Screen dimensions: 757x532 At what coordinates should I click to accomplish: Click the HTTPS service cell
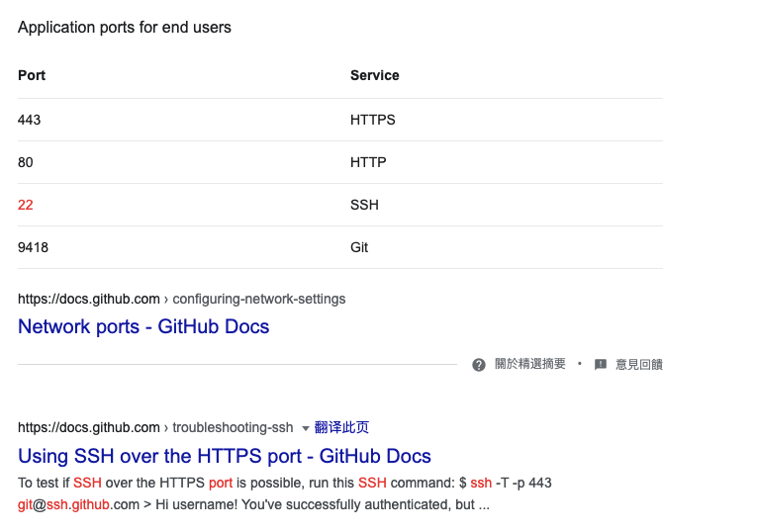(x=373, y=120)
